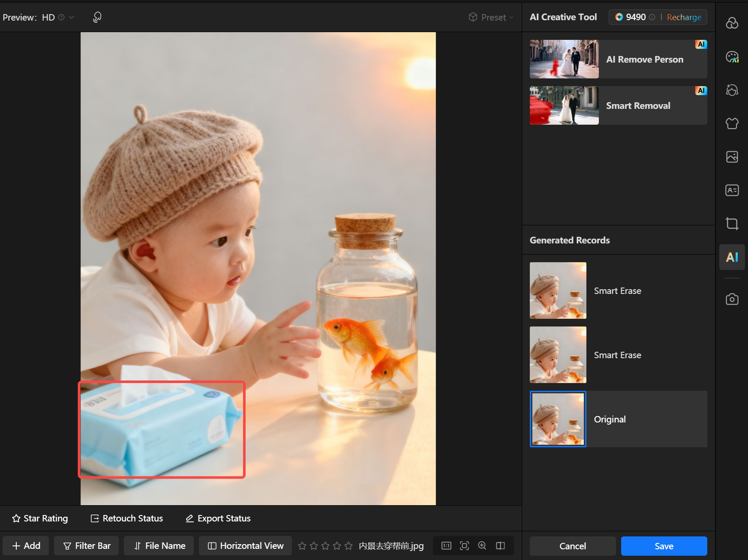Choose the AI Remove Person tool
The height and width of the screenshot is (560, 748).
click(x=618, y=59)
